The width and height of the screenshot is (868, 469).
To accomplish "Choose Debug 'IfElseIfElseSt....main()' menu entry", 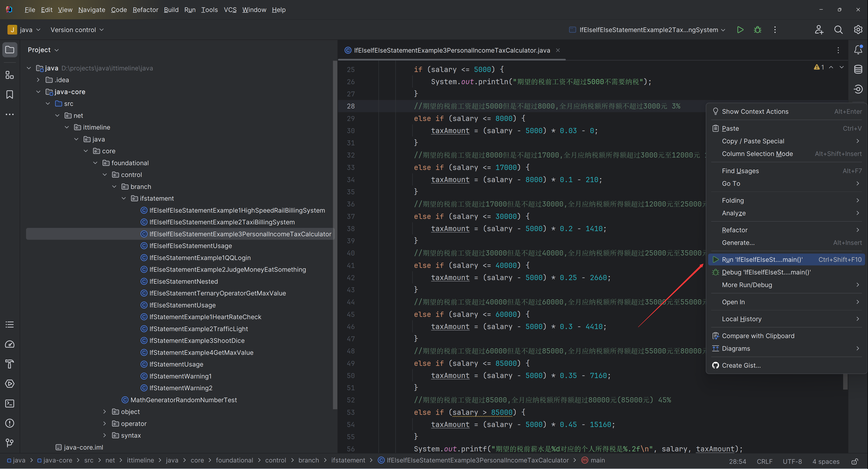I will pos(786,272).
